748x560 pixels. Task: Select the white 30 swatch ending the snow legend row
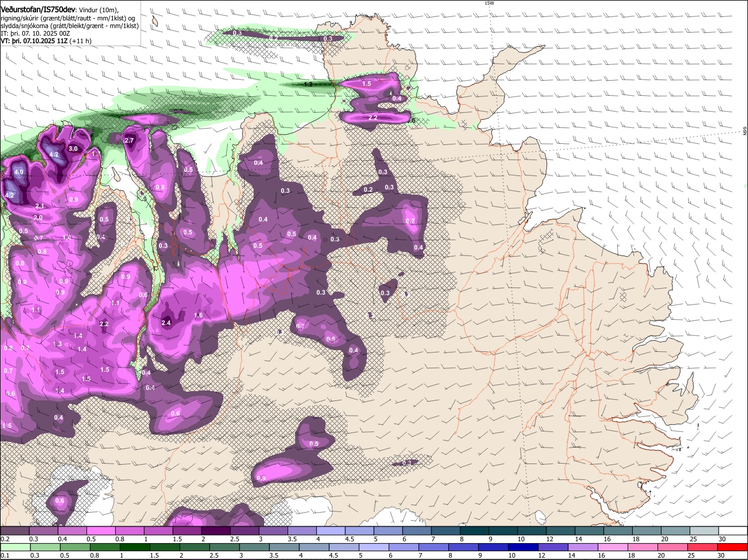coord(733,530)
